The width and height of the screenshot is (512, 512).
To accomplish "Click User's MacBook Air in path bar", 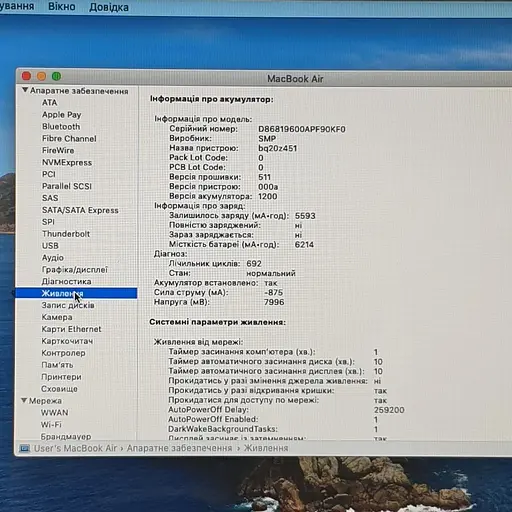I will (75, 448).
